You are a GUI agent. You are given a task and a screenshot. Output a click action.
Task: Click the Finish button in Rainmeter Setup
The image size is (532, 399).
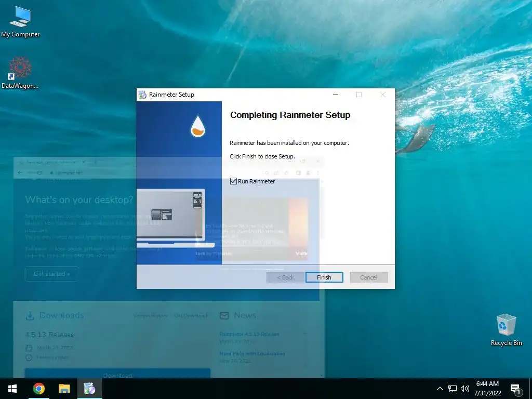pos(324,277)
